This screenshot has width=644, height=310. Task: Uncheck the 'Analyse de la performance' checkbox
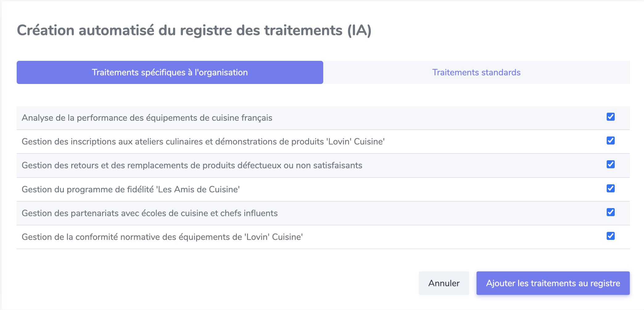point(610,117)
